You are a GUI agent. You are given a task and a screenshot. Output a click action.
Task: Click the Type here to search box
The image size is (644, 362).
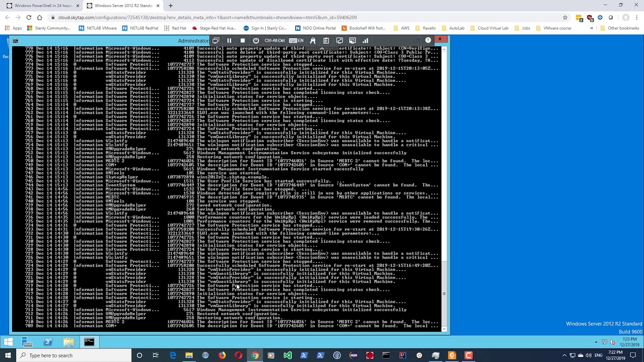[x=73, y=355]
